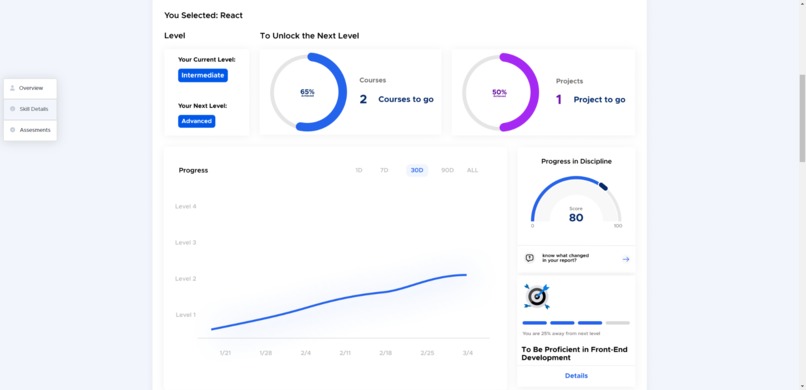Select the 1D progress range

click(359, 171)
